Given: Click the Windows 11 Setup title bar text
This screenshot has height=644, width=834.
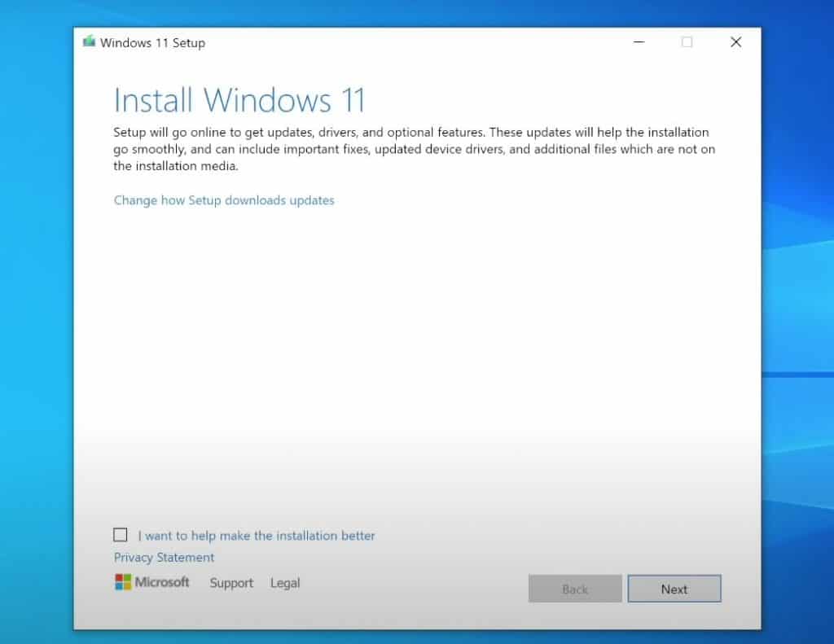Looking at the screenshot, I should point(155,43).
